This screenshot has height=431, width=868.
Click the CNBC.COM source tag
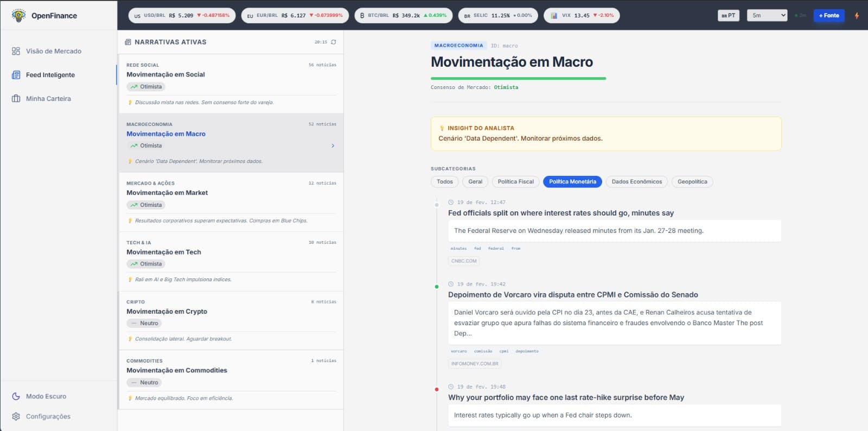[x=464, y=261]
